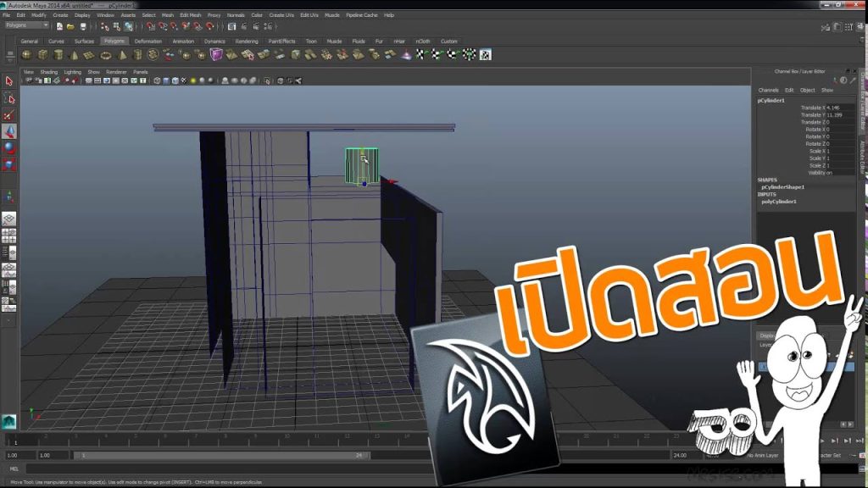The image size is (868, 488).
Task: Click the Translate X value field
Action: point(839,108)
